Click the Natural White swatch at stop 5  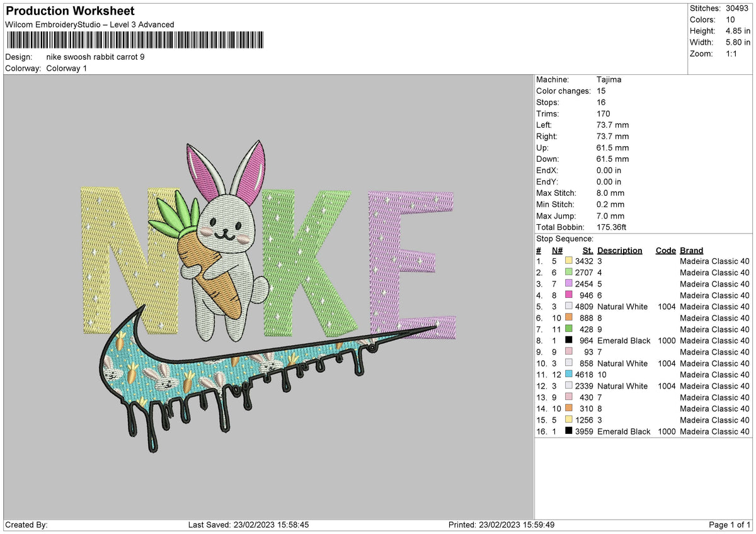(568, 307)
